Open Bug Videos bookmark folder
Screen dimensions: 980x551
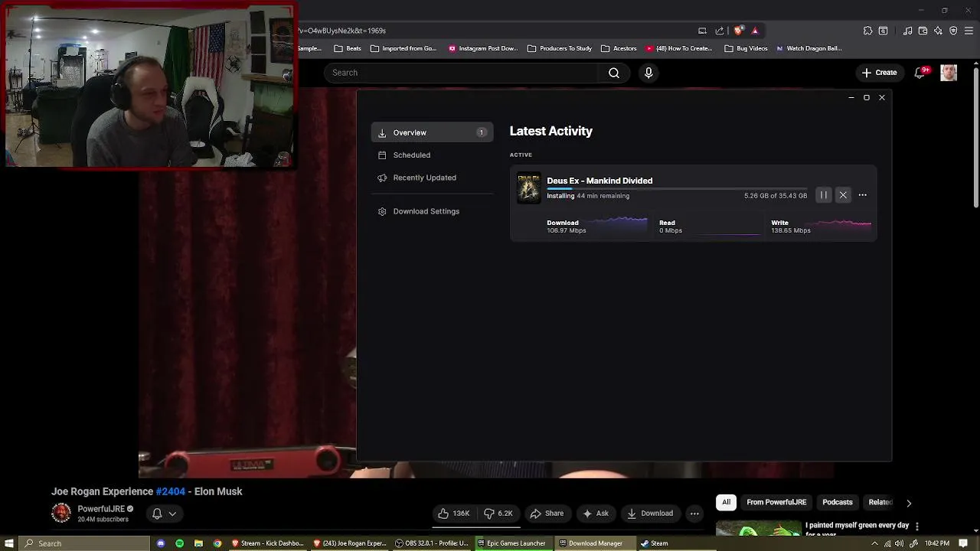(x=745, y=48)
